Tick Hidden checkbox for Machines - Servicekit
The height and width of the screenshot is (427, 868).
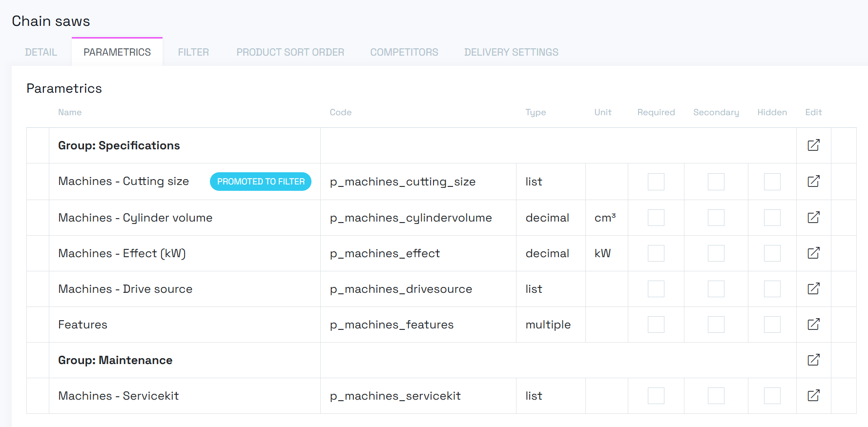(x=772, y=396)
